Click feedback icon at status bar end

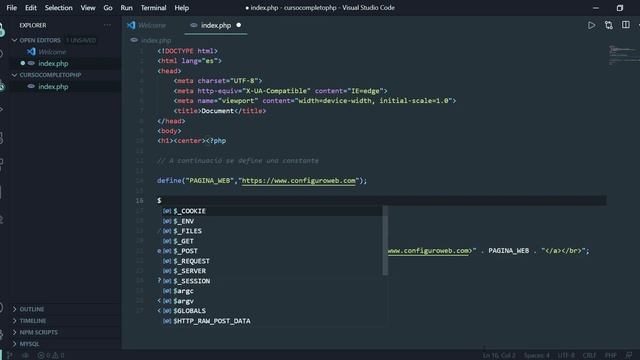(629, 356)
